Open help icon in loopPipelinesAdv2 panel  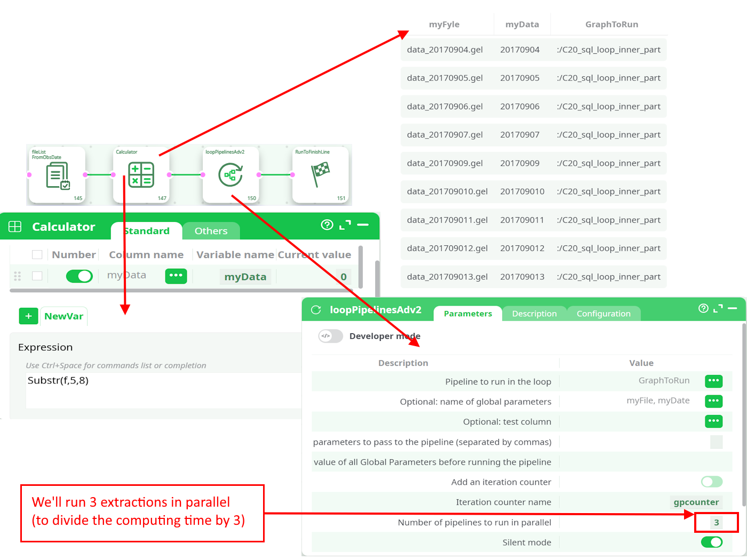pyautogui.click(x=703, y=308)
